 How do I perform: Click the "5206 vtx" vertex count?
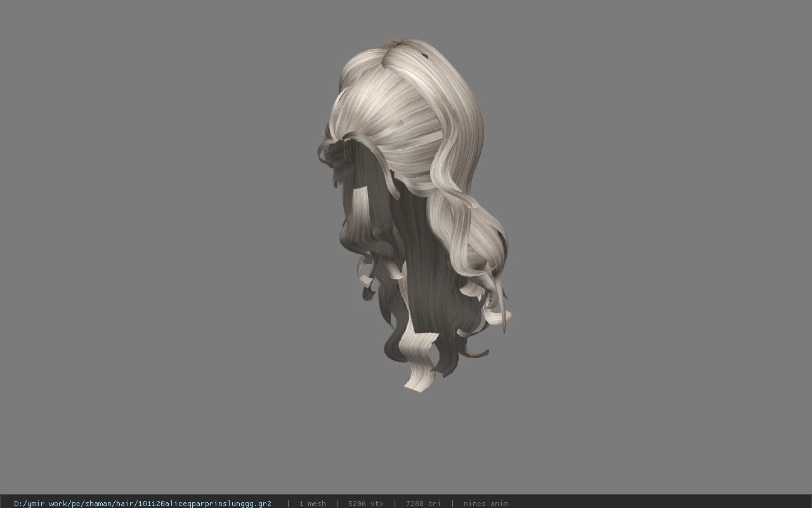tap(365, 504)
